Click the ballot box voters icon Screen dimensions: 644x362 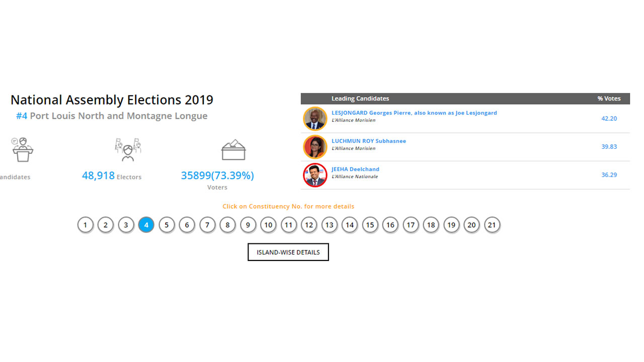[233, 150]
